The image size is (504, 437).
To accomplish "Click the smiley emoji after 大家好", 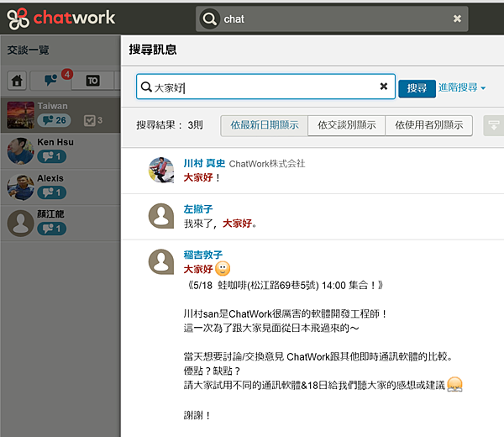I will [x=223, y=269].
